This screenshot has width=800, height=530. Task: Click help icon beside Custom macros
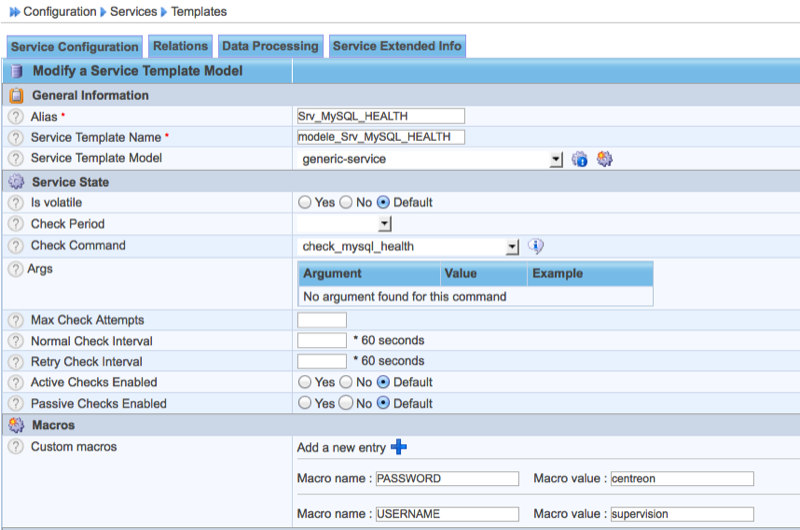tap(15, 447)
